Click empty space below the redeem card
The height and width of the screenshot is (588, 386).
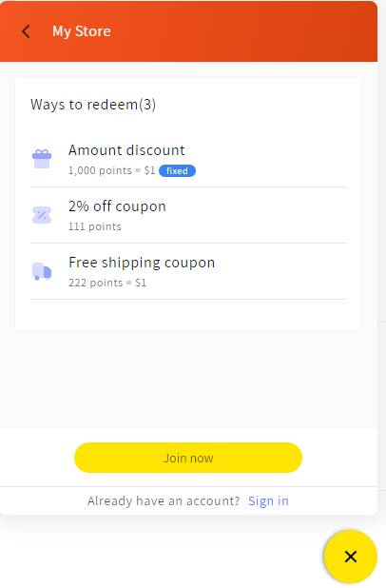click(x=188, y=379)
